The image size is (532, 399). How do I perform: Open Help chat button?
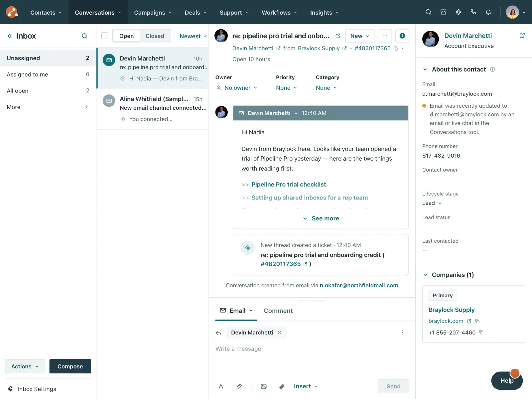click(507, 381)
